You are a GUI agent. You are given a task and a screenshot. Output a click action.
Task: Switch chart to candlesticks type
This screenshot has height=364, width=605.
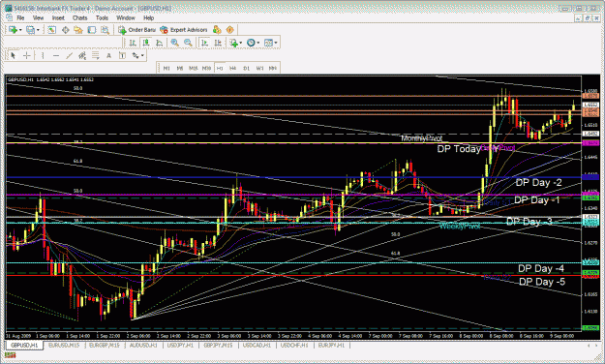coord(146,43)
